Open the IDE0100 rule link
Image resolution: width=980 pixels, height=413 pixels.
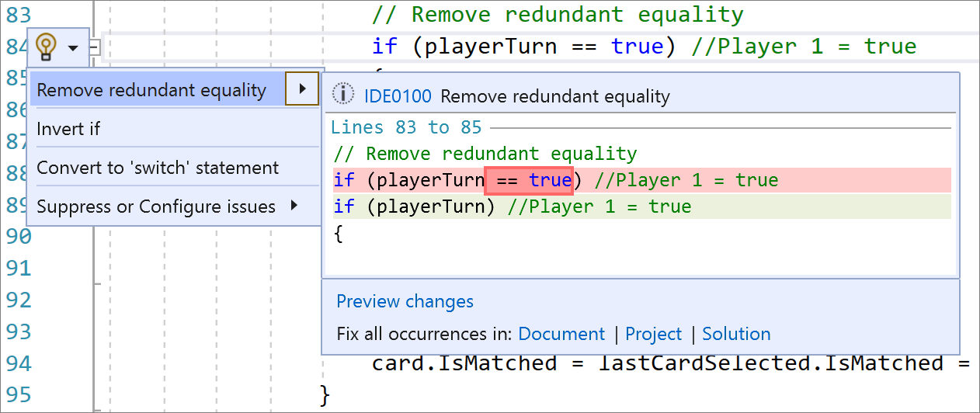coord(397,96)
